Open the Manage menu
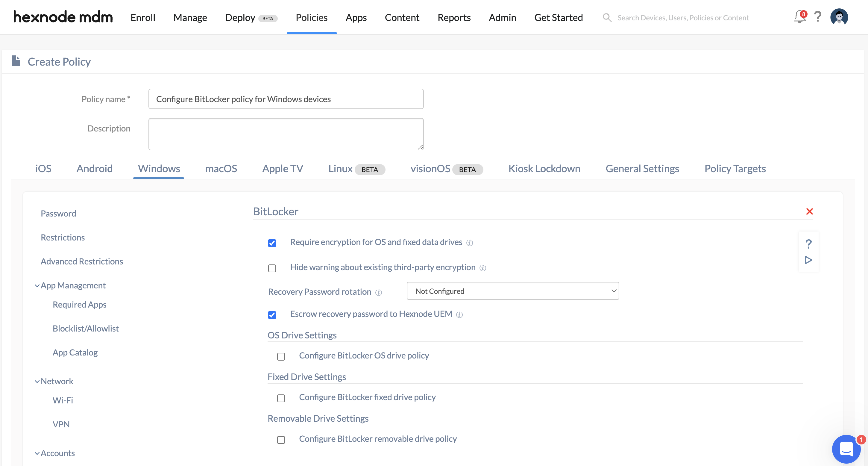The width and height of the screenshot is (868, 466). (x=190, y=17)
